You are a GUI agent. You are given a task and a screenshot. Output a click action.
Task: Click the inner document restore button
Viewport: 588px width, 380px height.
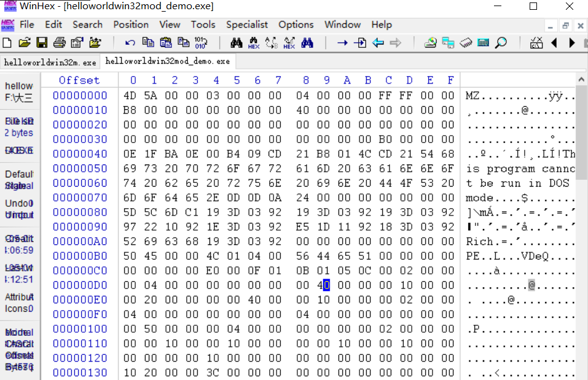[x=565, y=26]
